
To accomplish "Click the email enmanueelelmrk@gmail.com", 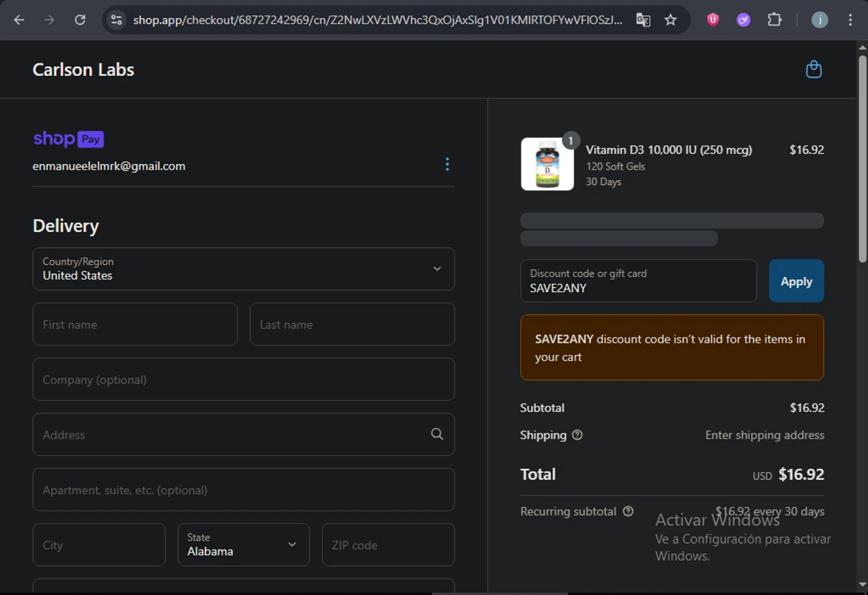I will pyautogui.click(x=109, y=166).
